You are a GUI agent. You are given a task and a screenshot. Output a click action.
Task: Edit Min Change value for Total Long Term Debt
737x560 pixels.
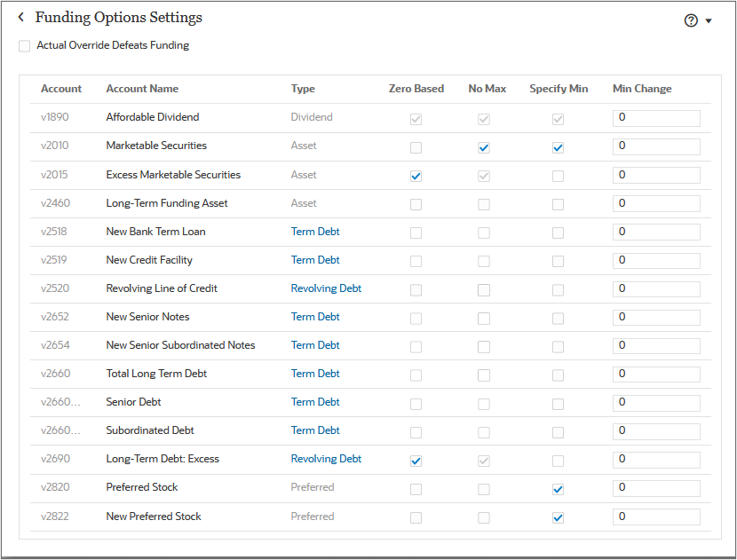point(656,374)
